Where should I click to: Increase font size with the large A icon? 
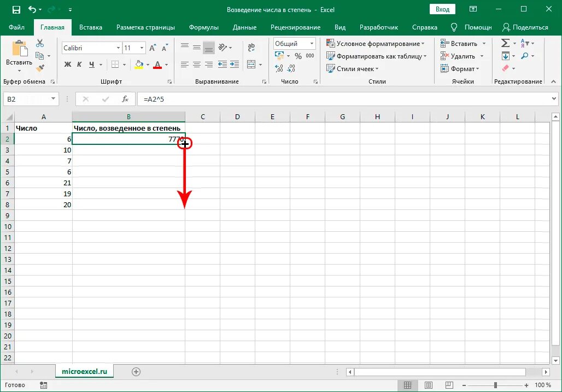(153, 48)
